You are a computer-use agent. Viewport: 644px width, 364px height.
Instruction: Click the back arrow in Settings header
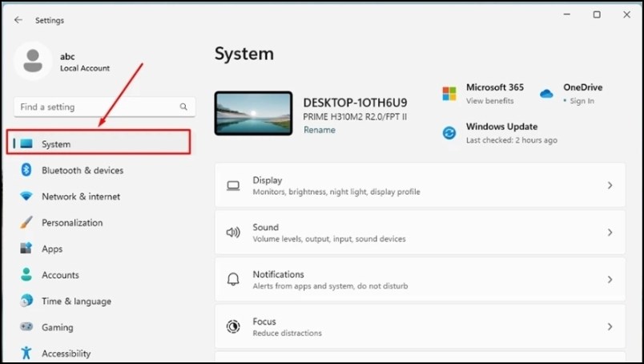18,20
